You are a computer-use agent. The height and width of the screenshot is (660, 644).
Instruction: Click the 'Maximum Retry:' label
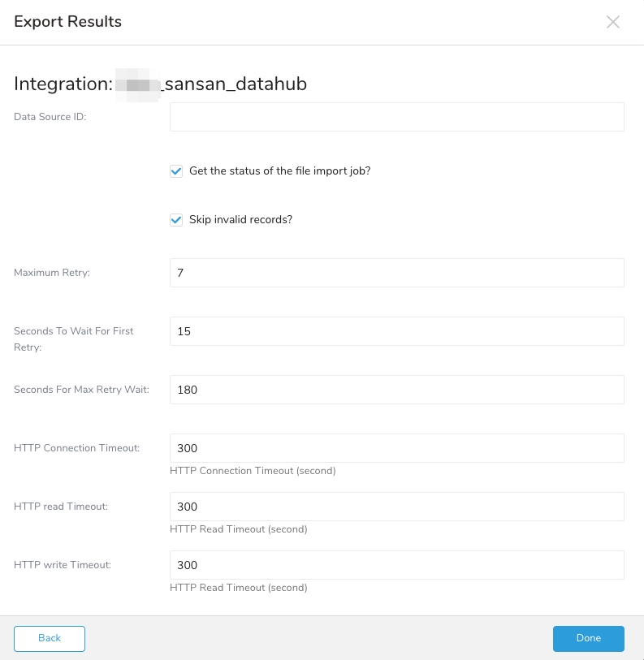[x=52, y=273]
